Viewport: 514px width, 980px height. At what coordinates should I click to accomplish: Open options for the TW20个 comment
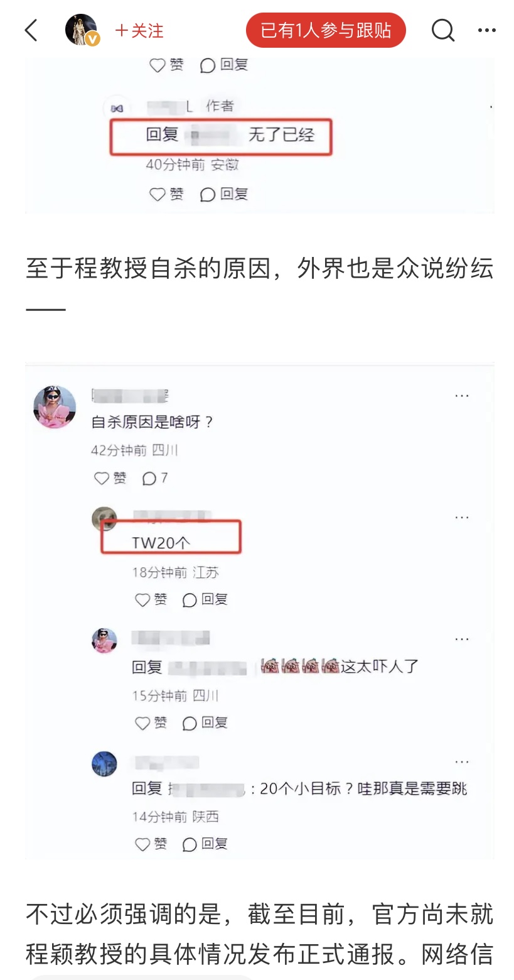pos(462,517)
